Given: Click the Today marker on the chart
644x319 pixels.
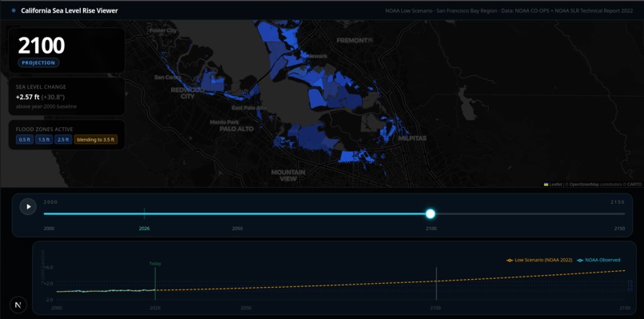Looking at the screenshot, I should (x=155, y=264).
